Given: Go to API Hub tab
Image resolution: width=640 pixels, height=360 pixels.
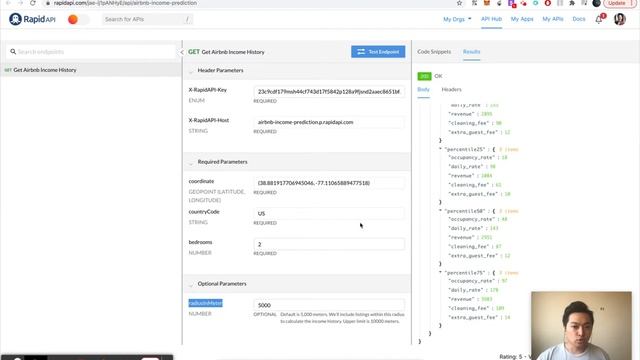Looking at the screenshot, I should (x=491, y=19).
